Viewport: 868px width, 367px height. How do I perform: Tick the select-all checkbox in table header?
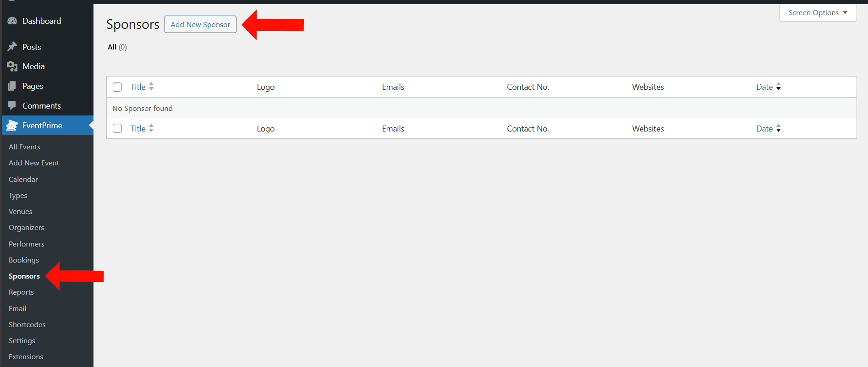[x=117, y=87]
